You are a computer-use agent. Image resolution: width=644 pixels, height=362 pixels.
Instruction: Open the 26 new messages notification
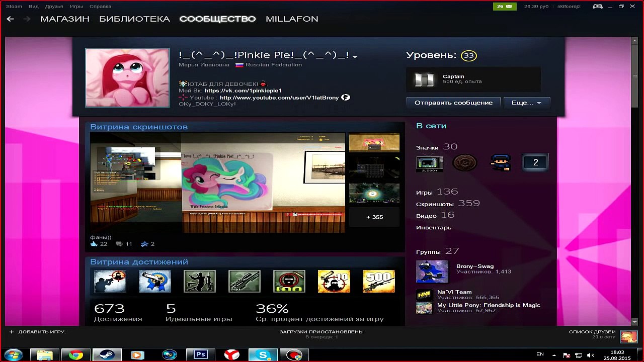505,7
